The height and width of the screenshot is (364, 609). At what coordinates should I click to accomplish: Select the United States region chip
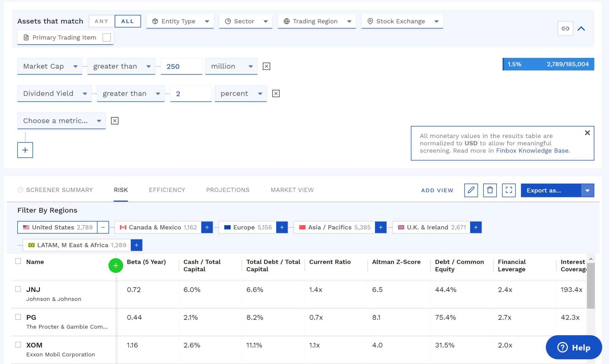(57, 227)
